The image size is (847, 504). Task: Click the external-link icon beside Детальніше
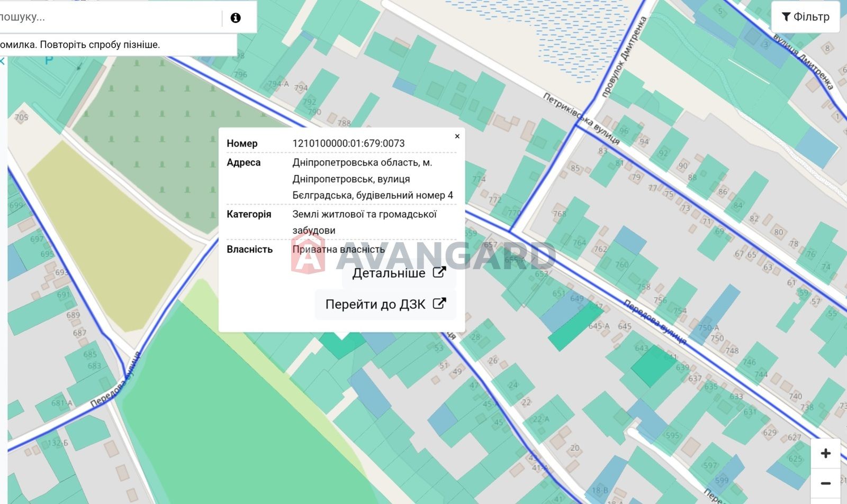pyautogui.click(x=439, y=272)
